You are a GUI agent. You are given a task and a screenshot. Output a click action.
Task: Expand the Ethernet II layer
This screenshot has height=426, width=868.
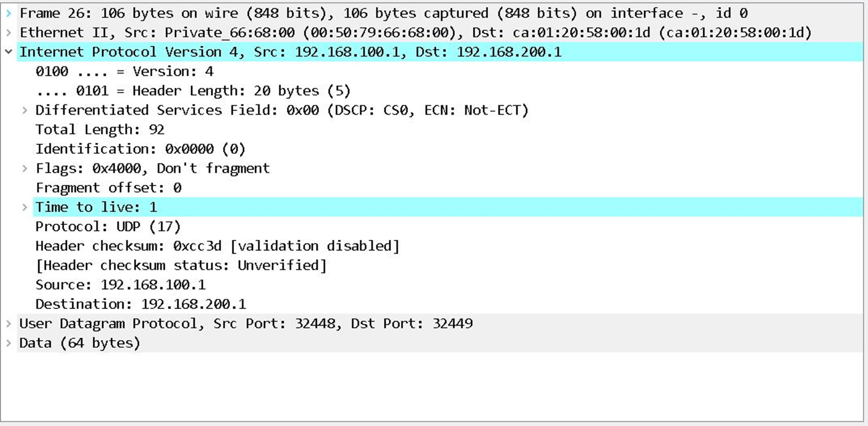click(x=8, y=32)
